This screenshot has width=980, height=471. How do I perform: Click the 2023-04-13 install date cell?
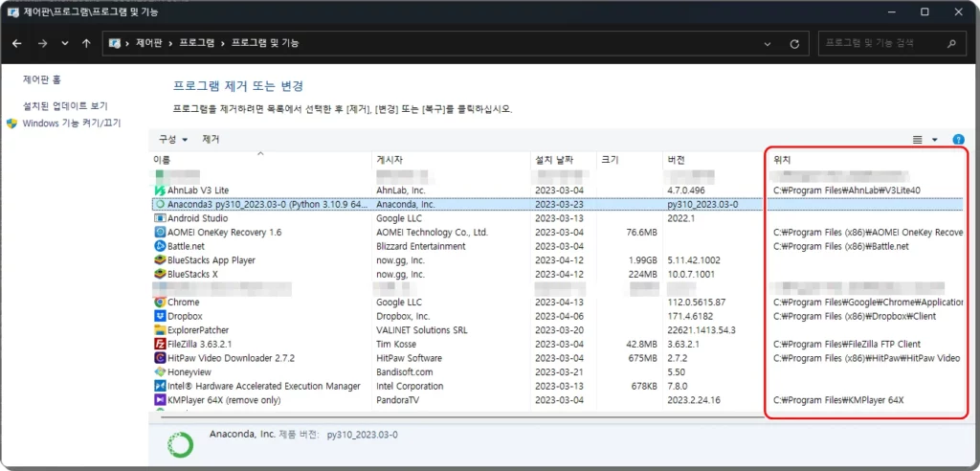point(560,303)
